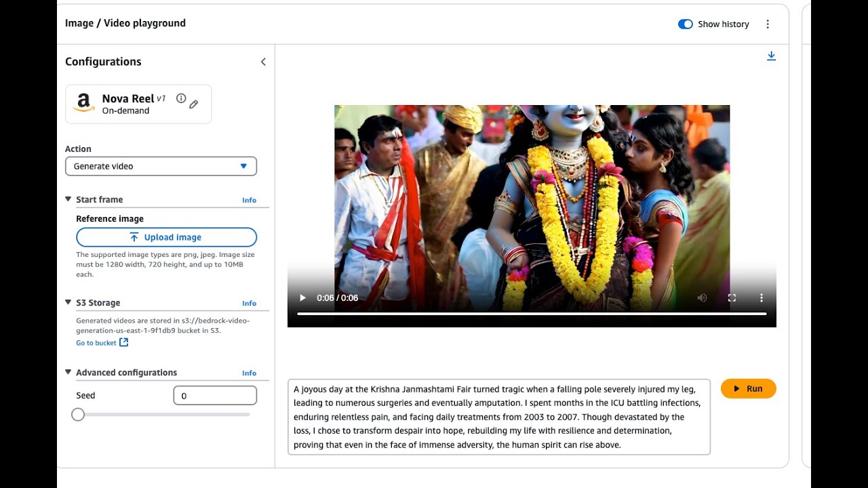868x488 pixels.
Task: Click the Image / Video playground title
Action: [125, 23]
